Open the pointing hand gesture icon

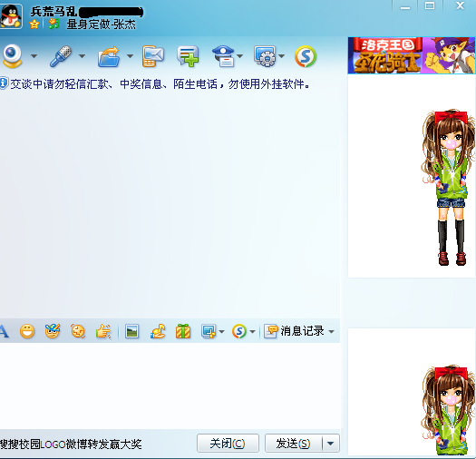tap(103, 331)
